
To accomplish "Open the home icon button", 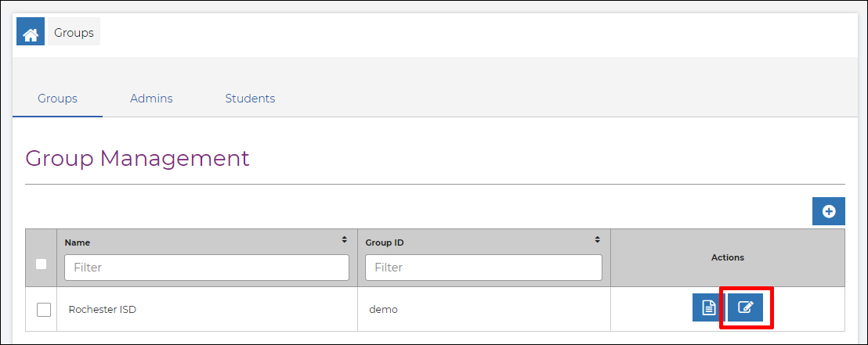I will (31, 31).
